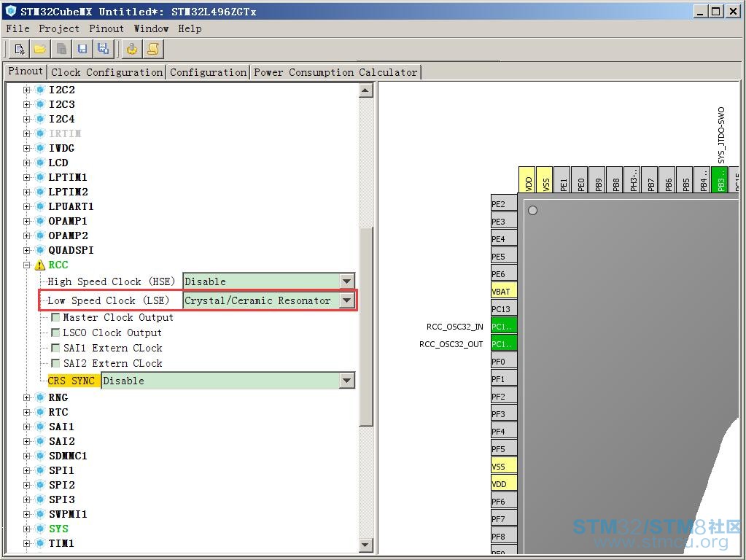Click the warning icon beside RCC
This screenshot has height=560, width=746.
click(x=40, y=265)
